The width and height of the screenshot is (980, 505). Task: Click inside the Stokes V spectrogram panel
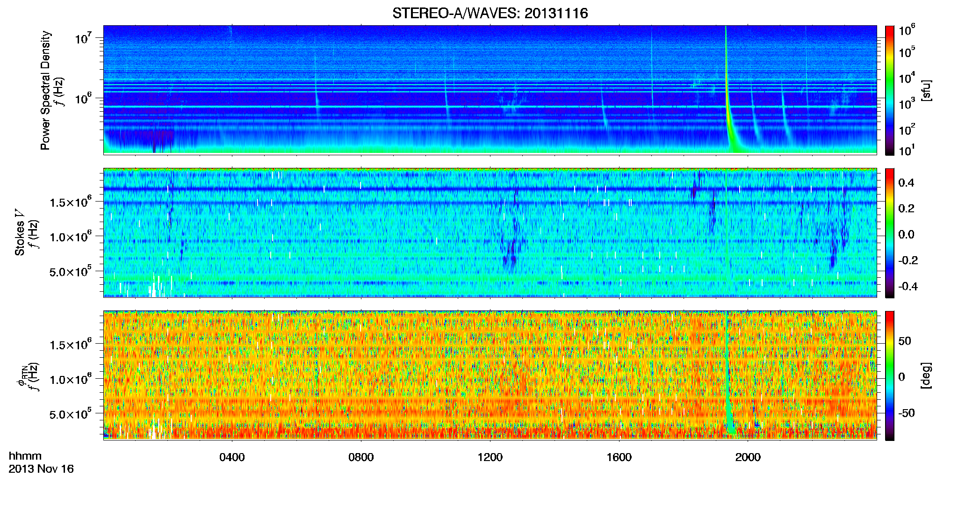[x=490, y=233]
